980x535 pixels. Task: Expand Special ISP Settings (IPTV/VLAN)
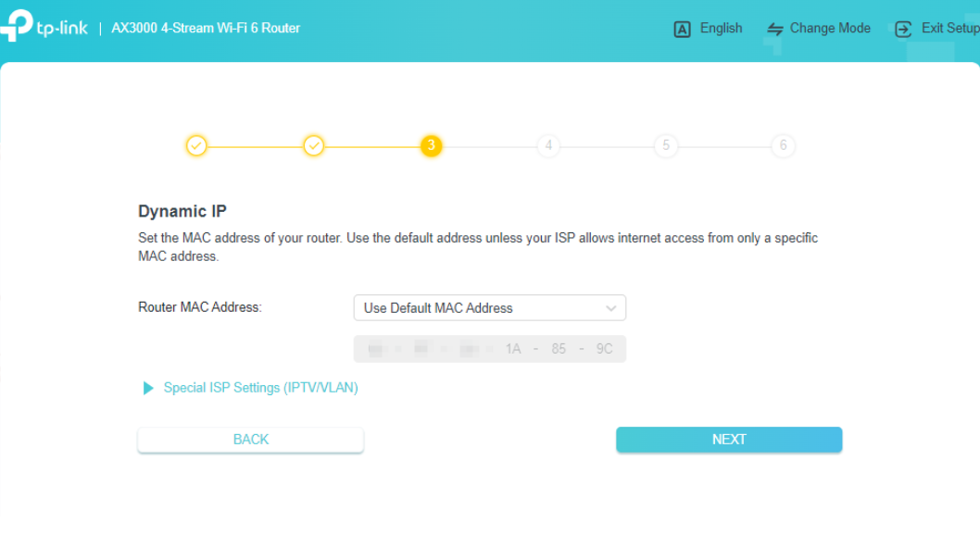260,388
